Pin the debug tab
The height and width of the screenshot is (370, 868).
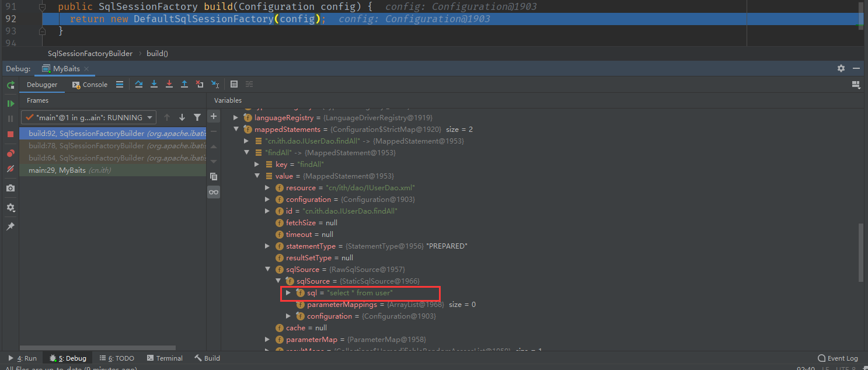tap(11, 226)
